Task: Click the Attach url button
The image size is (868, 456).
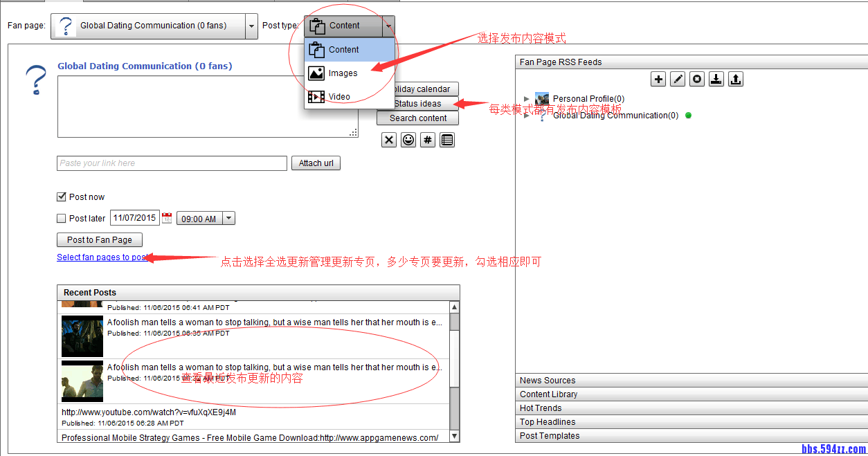Action: coord(316,163)
